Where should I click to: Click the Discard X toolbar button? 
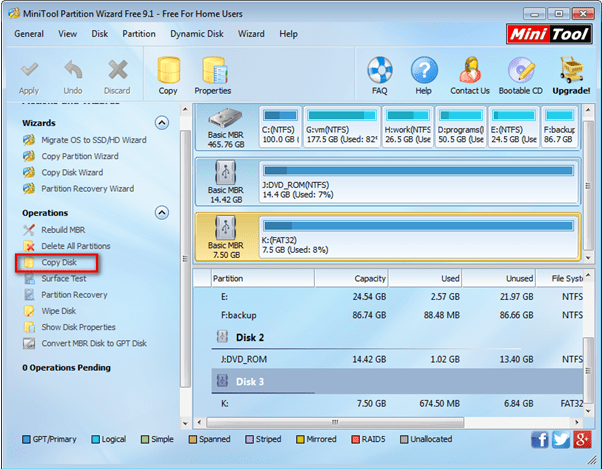pyautogui.click(x=117, y=78)
